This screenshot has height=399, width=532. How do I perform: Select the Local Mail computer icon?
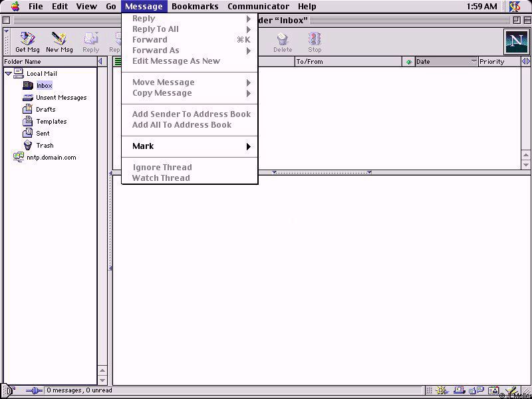[19, 73]
